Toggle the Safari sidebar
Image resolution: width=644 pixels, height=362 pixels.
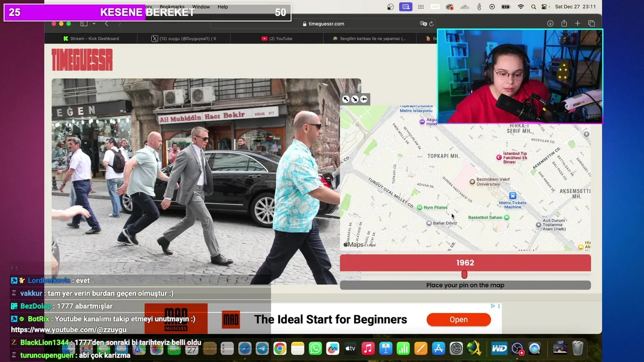(84, 24)
